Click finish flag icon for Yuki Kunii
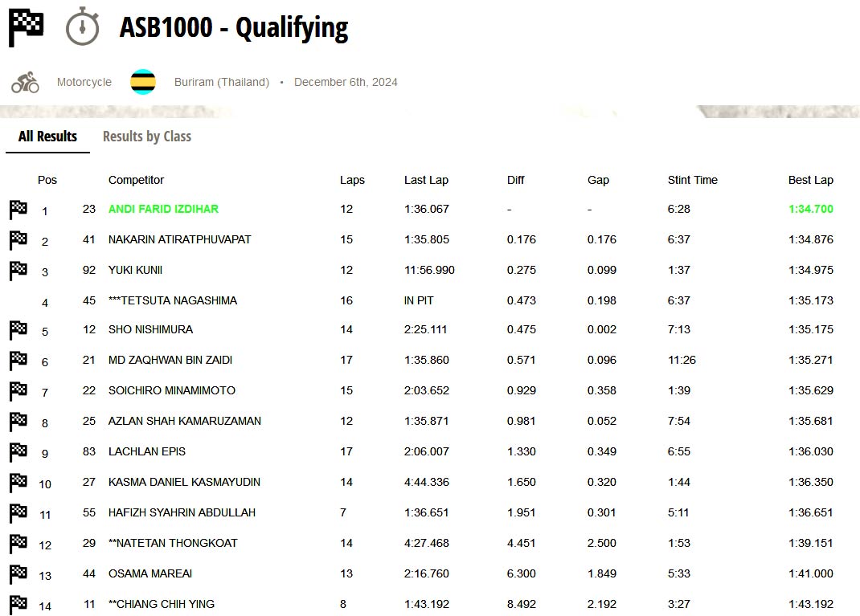The height and width of the screenshot is (616, 860). [18, 271]
